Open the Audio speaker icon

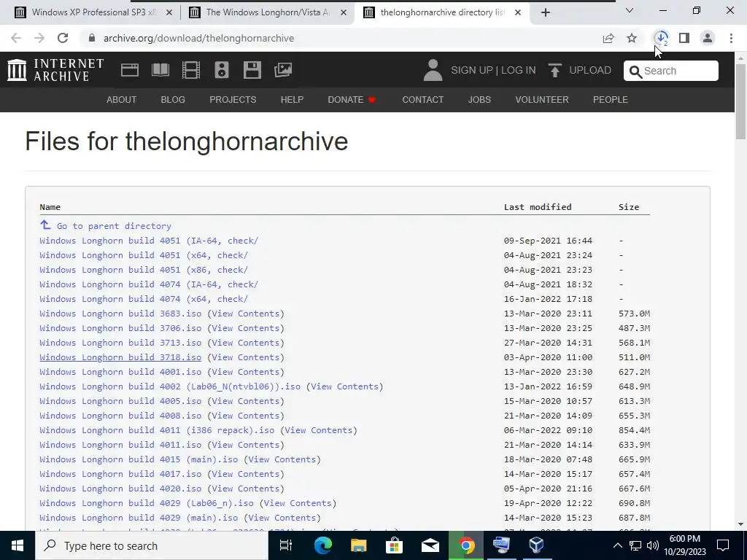(x=222, y=70)
